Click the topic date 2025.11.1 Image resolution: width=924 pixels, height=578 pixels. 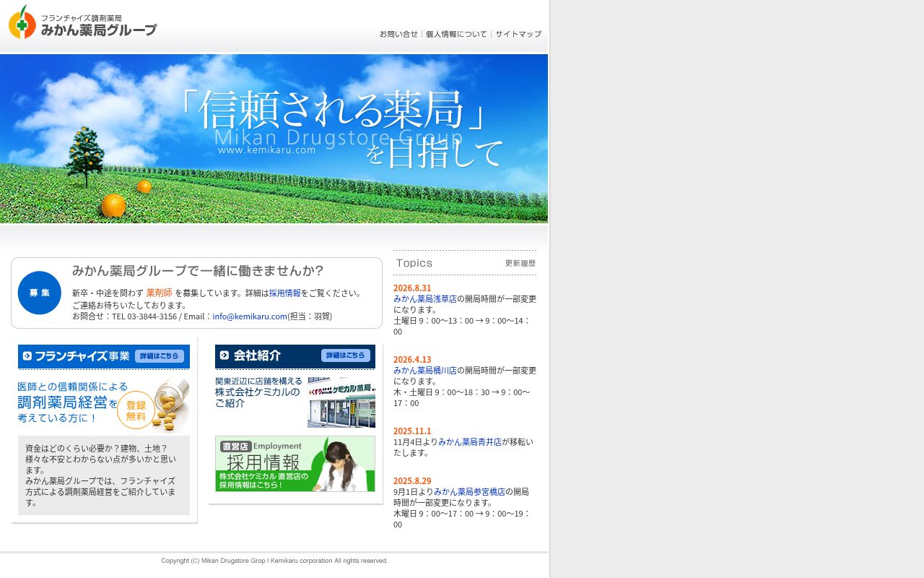[412, 431]
